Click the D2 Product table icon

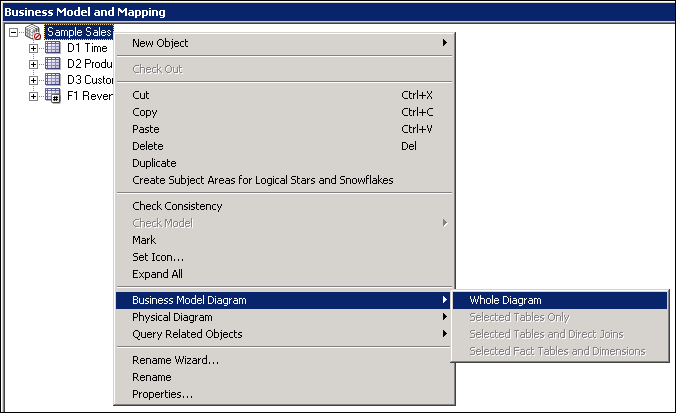(54, 64)
